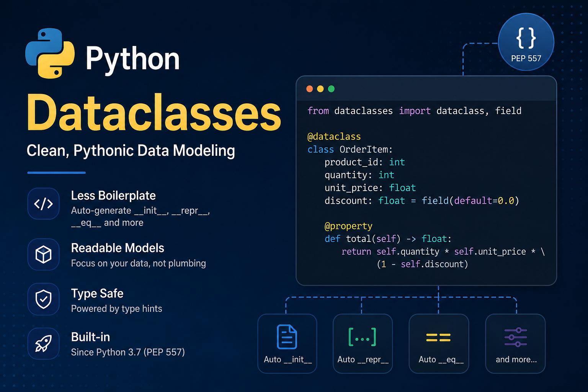Click the "Auto __init__" label
The width and height of the screenshot is (588, 392).
[288, 359]
